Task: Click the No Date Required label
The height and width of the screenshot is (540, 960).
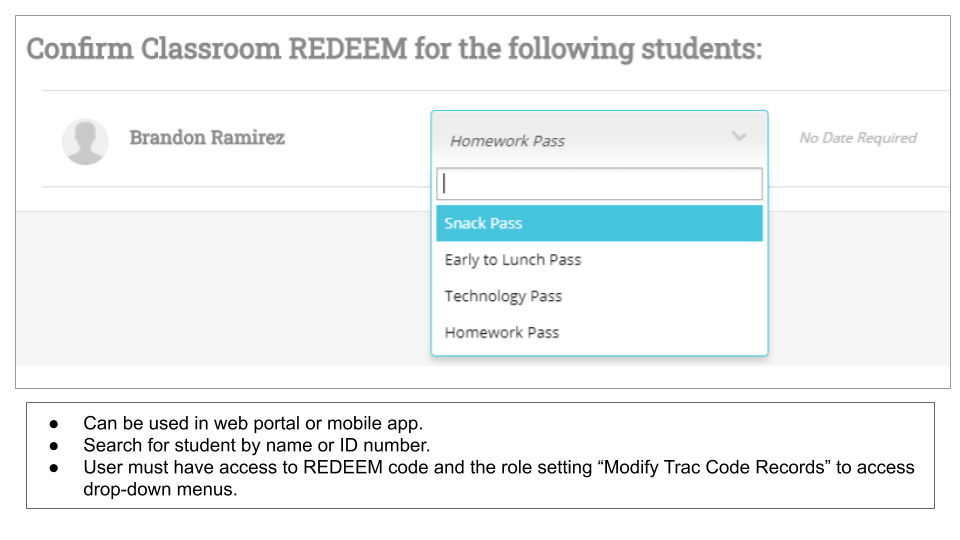Action: (858, 138)
